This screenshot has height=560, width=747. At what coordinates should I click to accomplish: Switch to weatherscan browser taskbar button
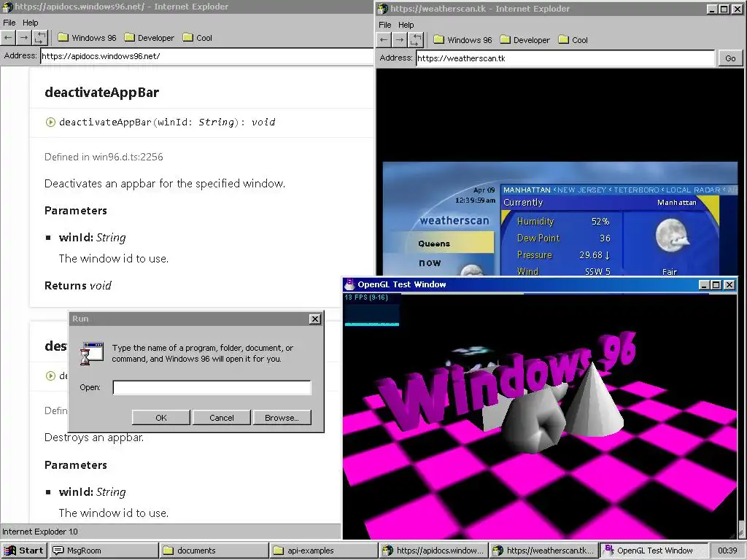(544, 551)
